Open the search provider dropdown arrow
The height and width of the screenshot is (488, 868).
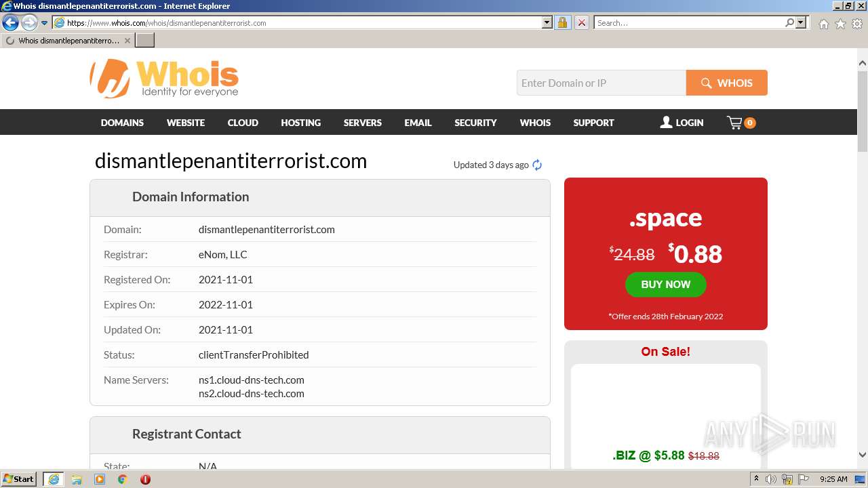point(801,22)
